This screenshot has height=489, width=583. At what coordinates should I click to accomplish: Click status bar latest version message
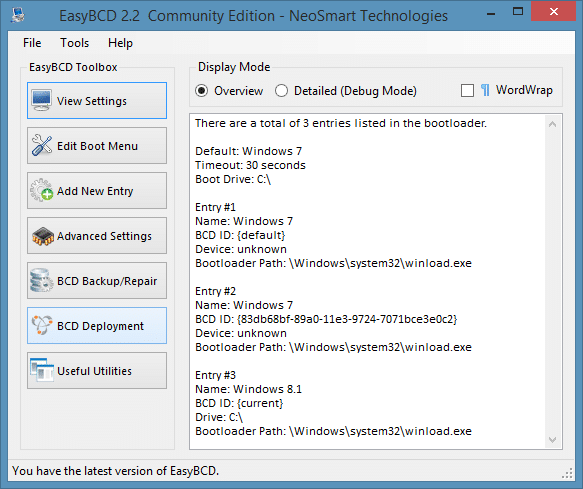coord(116,471)
